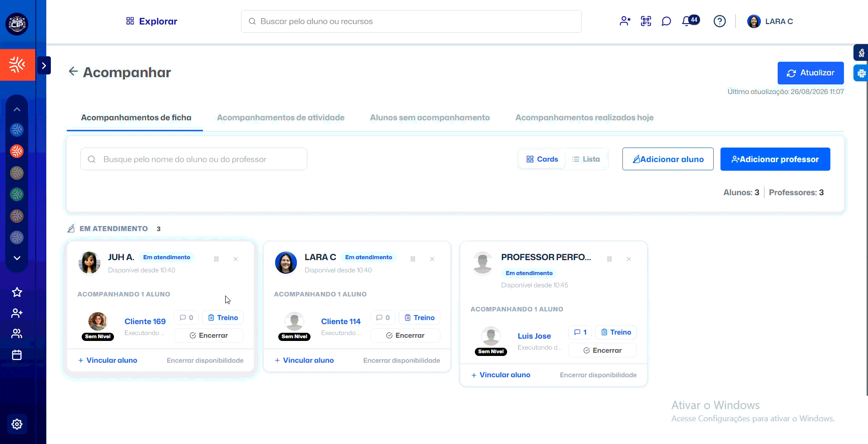This screenshot has width=868, height=444.
Task: Open comments for Luis Jose
Action: pos(580,332)
